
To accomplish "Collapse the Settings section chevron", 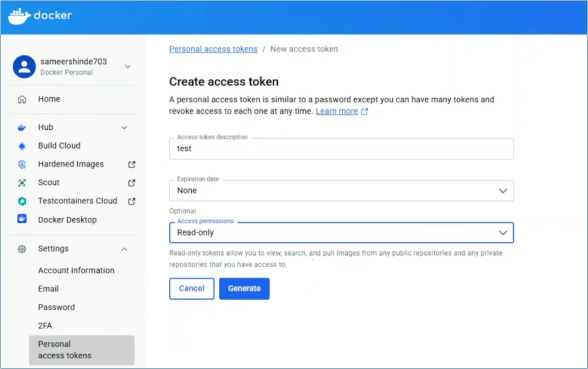I will (x=124, y=249).
